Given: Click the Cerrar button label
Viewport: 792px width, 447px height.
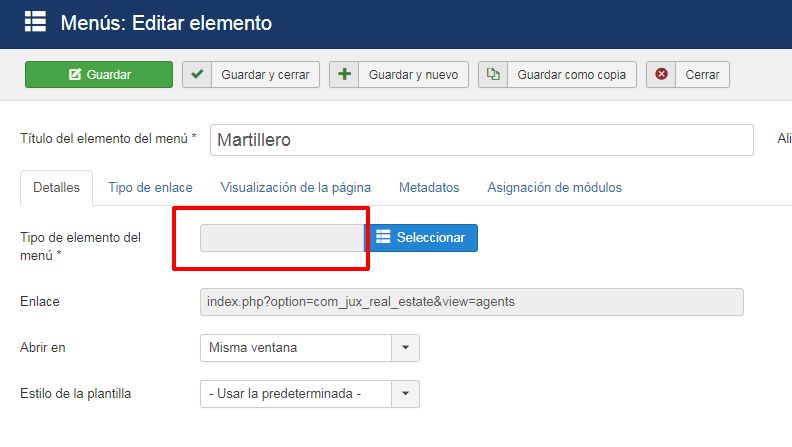Looking at the screenshot, I should pyautogui.click(x=702, y=75).
